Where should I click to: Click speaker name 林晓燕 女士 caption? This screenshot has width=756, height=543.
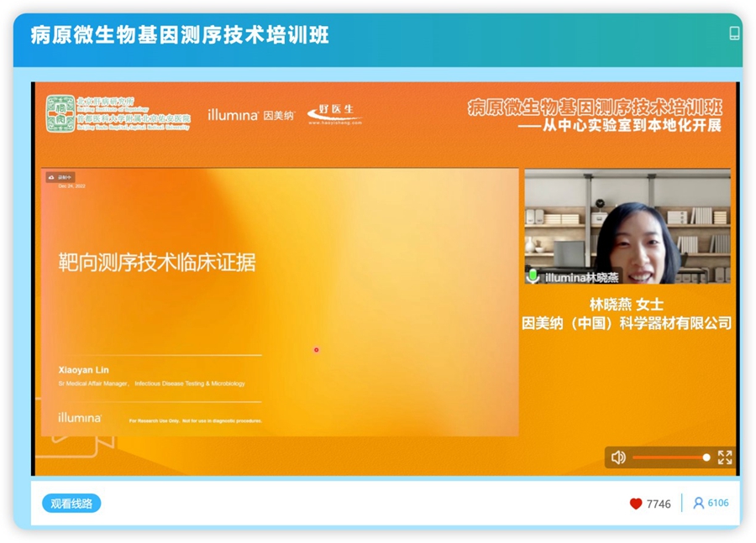pyautogui.click(x=627, y=304)
